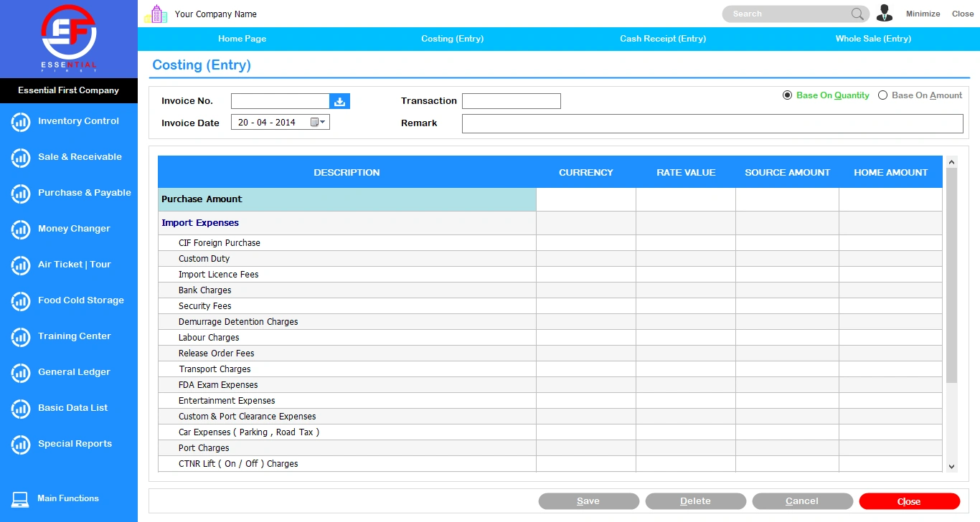The image size is (980, 522).
Task: Click the company building icon
Action: pyautogui.click(x=156, y=14)
